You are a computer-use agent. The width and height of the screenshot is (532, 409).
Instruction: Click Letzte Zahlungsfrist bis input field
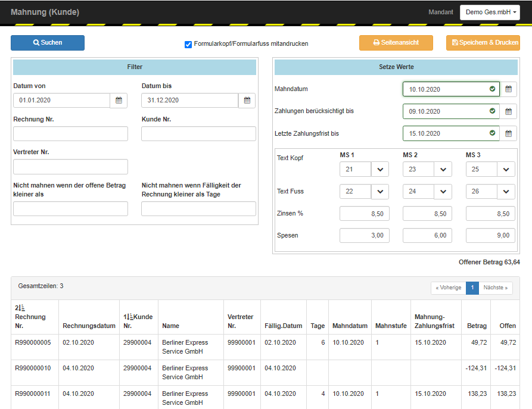451,133
